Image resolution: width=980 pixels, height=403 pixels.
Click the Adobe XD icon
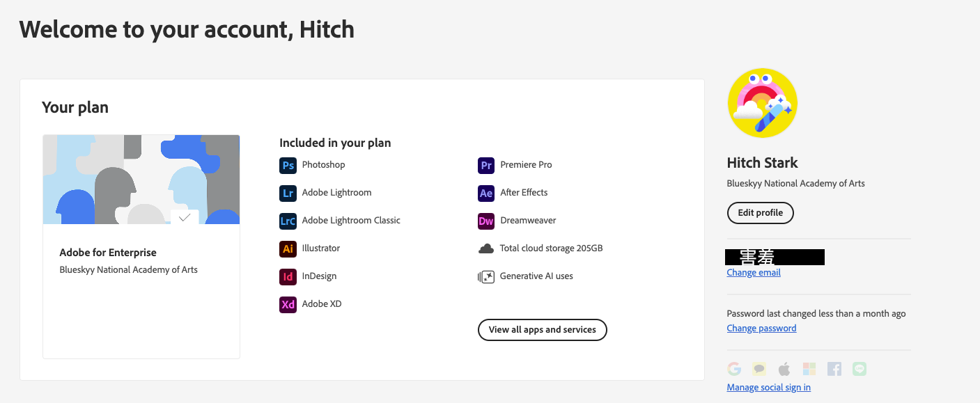(288, 304)
